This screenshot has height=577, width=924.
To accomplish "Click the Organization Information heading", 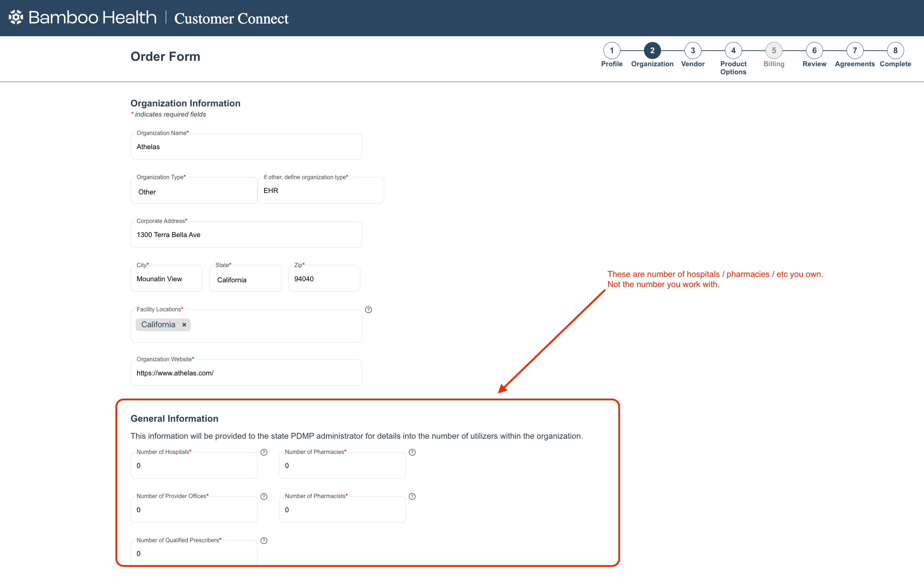I will pos(185,104).
